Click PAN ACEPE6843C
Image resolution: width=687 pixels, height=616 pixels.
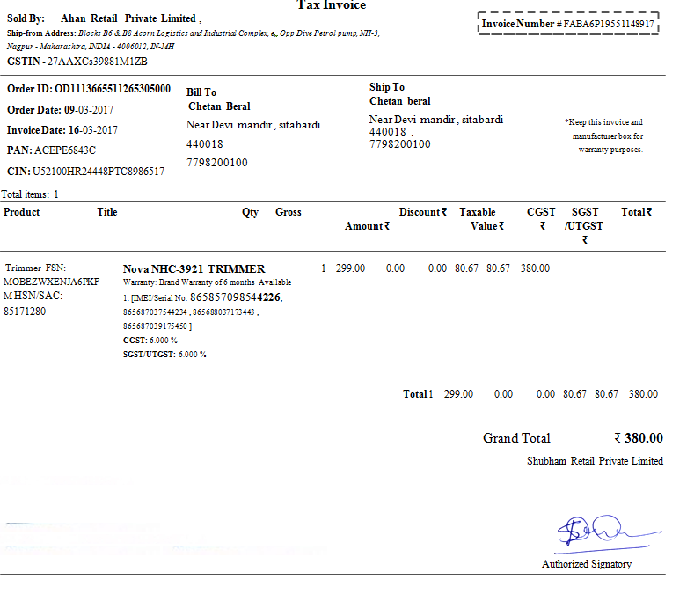click(51, 150)
